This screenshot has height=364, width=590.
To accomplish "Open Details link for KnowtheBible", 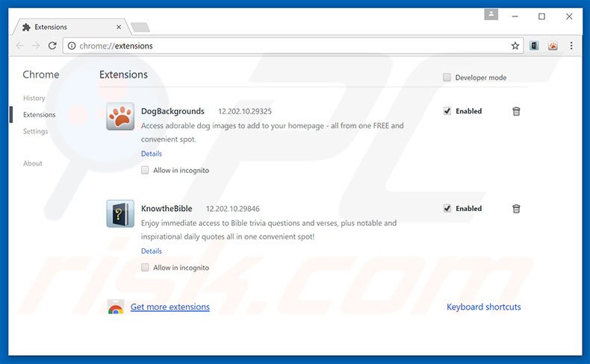I will pos(152,251).
